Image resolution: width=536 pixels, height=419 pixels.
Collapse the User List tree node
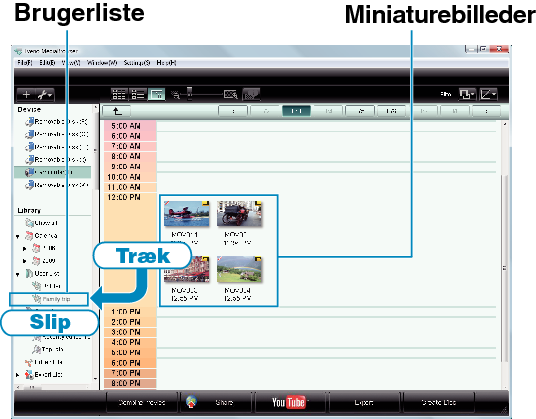tap(18, 274)
